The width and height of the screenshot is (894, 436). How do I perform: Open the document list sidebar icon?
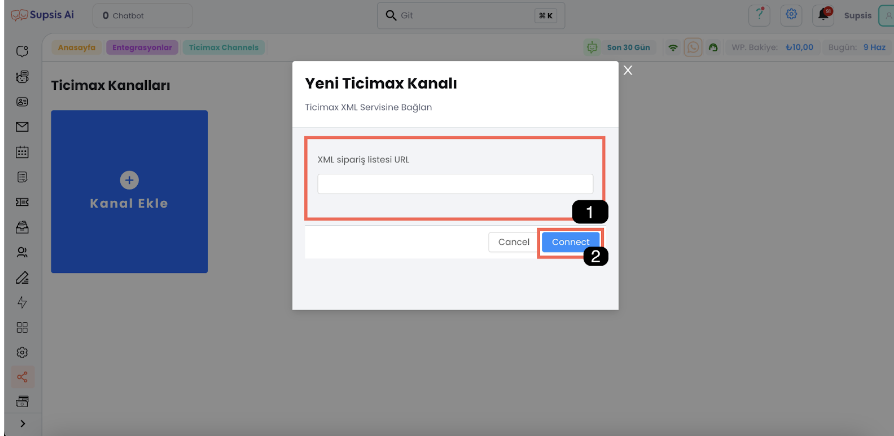tap(22, 177)
